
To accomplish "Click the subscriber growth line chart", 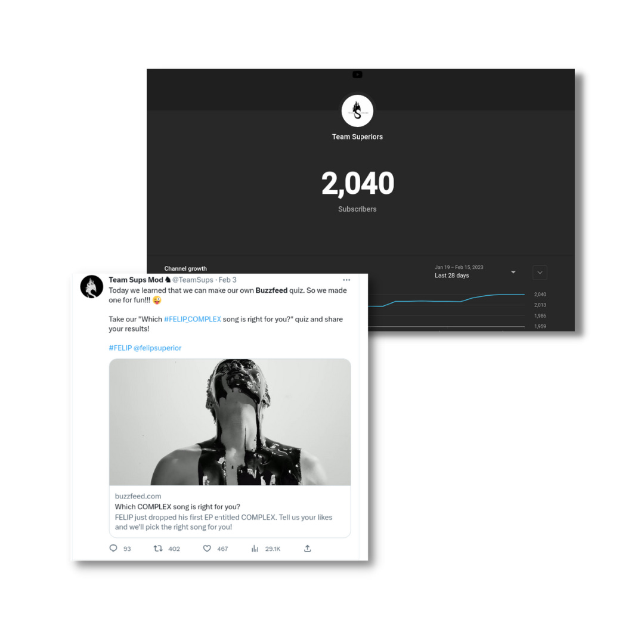I will 446,310.
